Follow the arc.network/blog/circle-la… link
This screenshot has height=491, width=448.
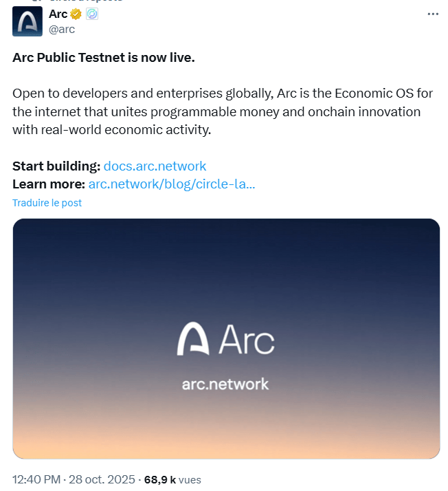(172, 184)
